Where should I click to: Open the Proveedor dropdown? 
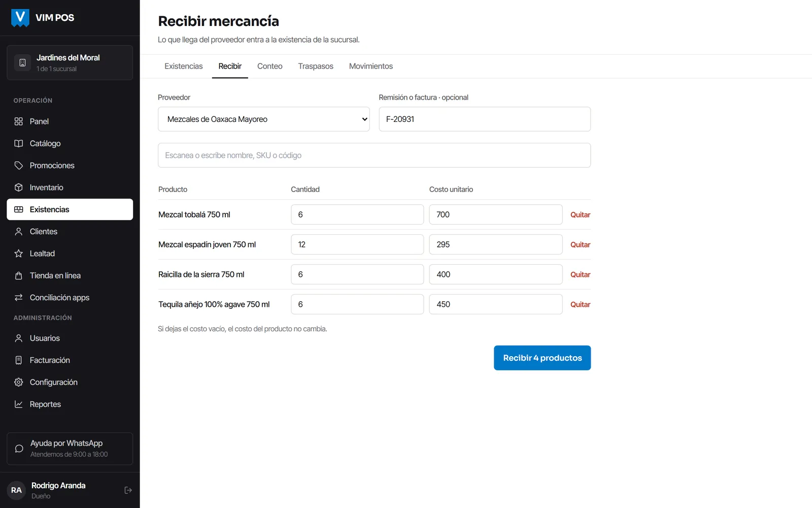point(264,119)
